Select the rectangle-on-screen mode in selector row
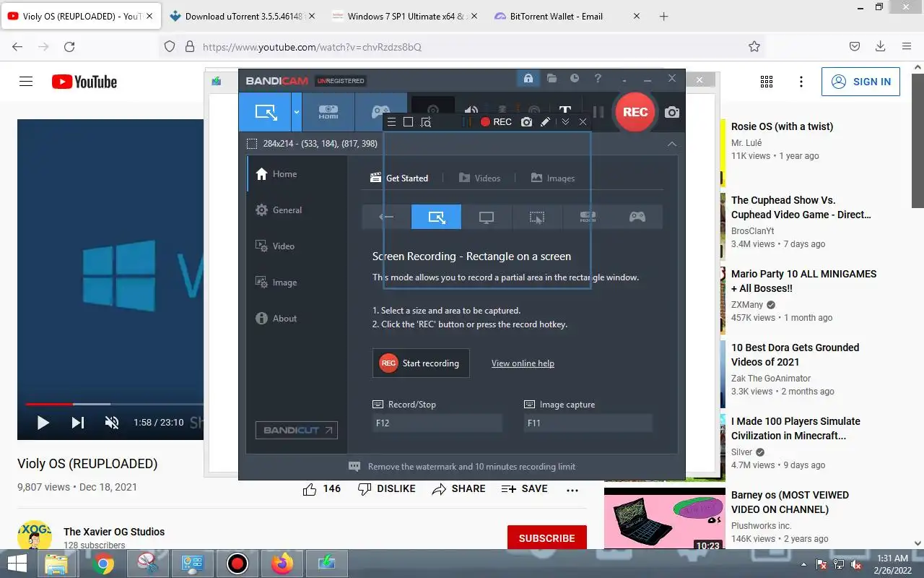The width and height of the screenshot is (924, 578). (436, 217)
